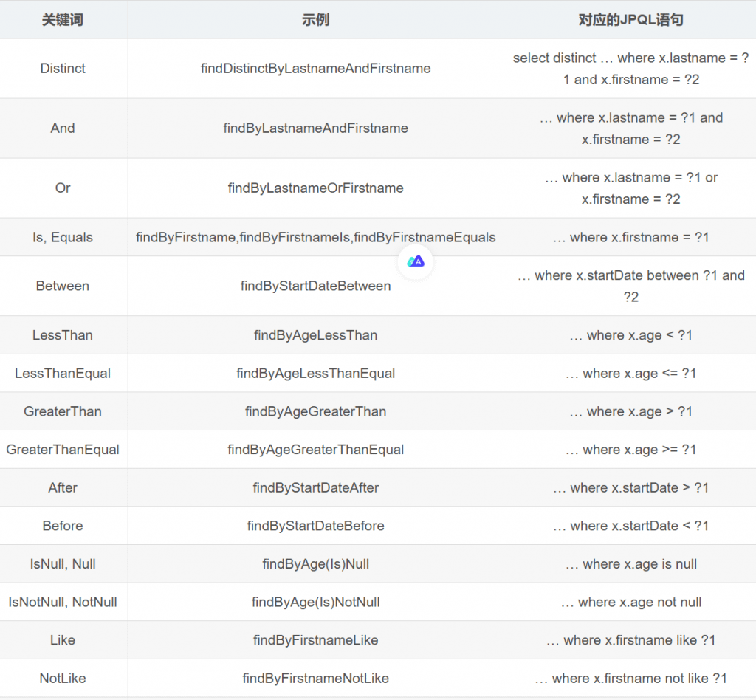Select the findByStartDateAfter example
Screen dimensions: 756x700
315,488
